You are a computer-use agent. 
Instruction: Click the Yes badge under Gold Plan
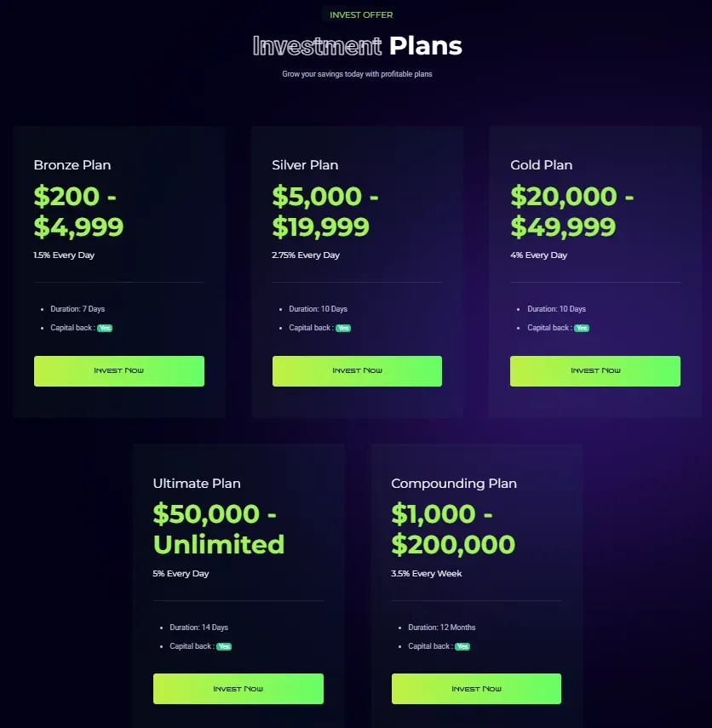pyautogui.click(x=581, y=328)
